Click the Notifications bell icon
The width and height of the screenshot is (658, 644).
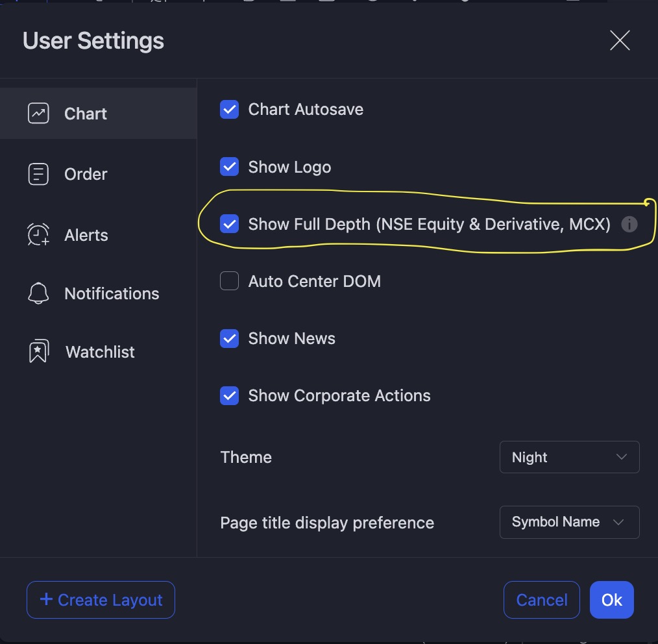[x=38, y=293]
